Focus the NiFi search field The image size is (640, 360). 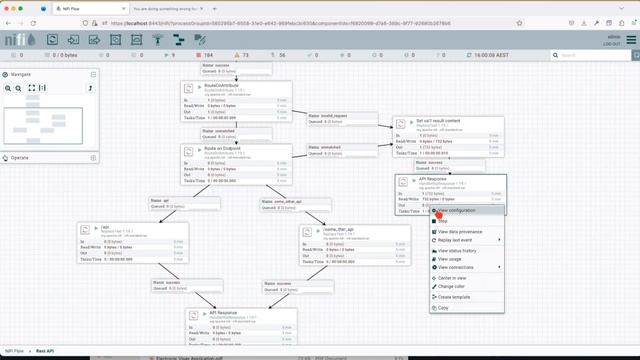[x=595, y=55]
